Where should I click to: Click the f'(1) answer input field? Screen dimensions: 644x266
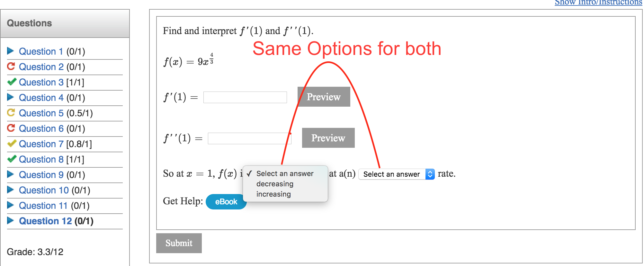[x=245, y=97]
